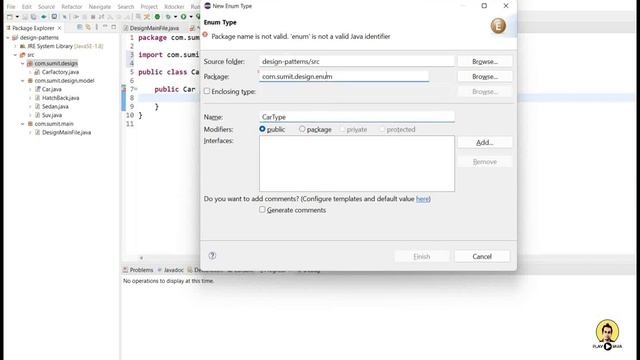
Task: Expand the JRE System Library node
Action: (16, 46)
